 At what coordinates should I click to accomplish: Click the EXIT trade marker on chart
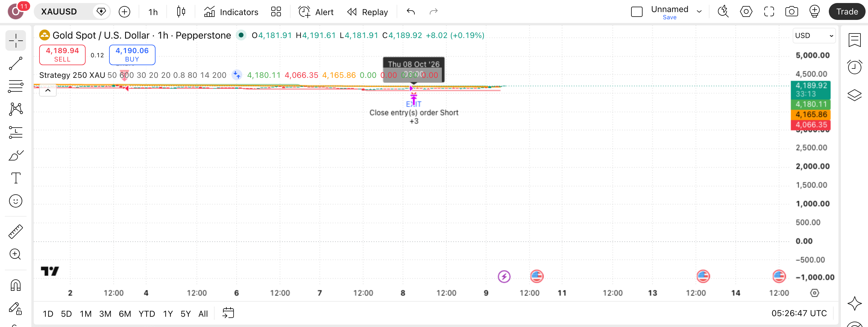tap(414, 104)
